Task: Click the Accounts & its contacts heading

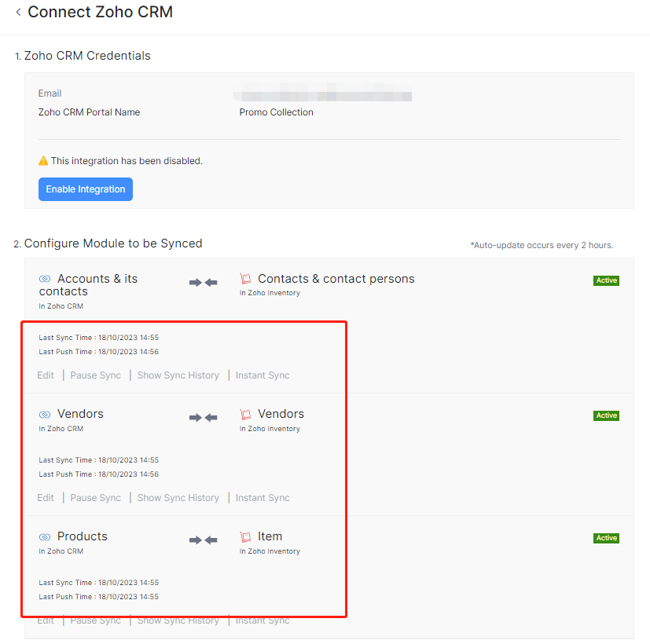Action: coord(88,285)
